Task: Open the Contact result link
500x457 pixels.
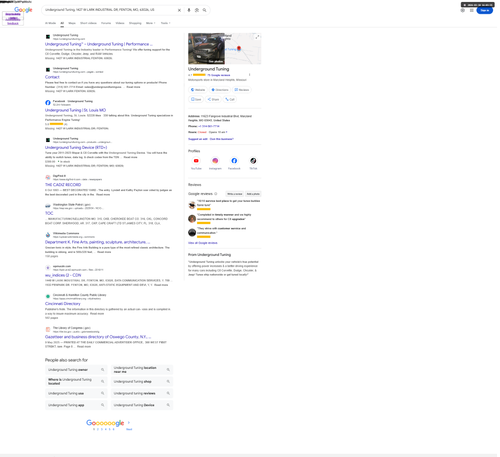Action: [x=52, y=77]
